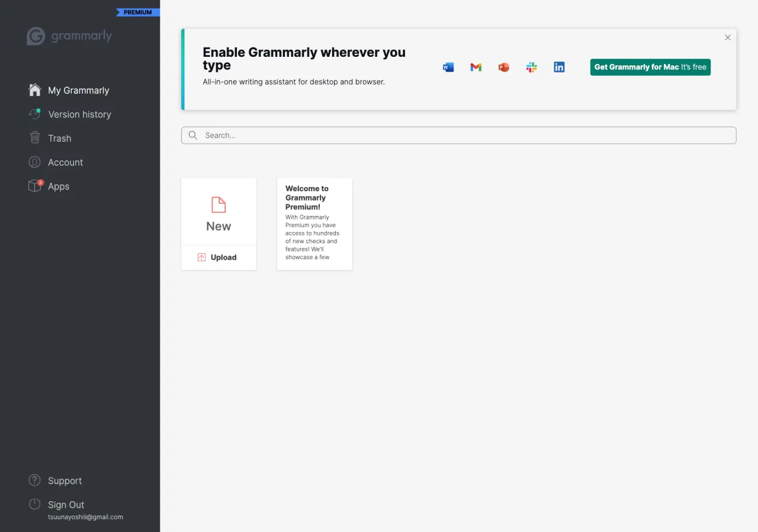Create a New document
The height and width of the screenshot is (532, 758).
point(219,212)
